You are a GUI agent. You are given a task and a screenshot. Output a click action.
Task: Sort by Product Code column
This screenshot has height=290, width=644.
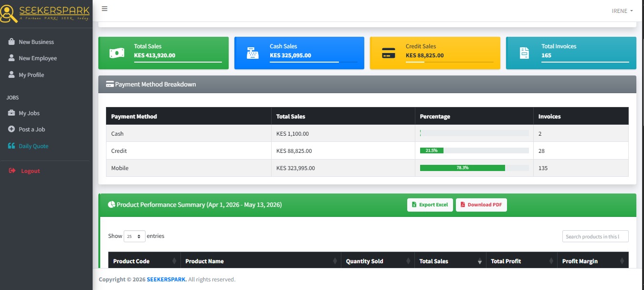144,261
